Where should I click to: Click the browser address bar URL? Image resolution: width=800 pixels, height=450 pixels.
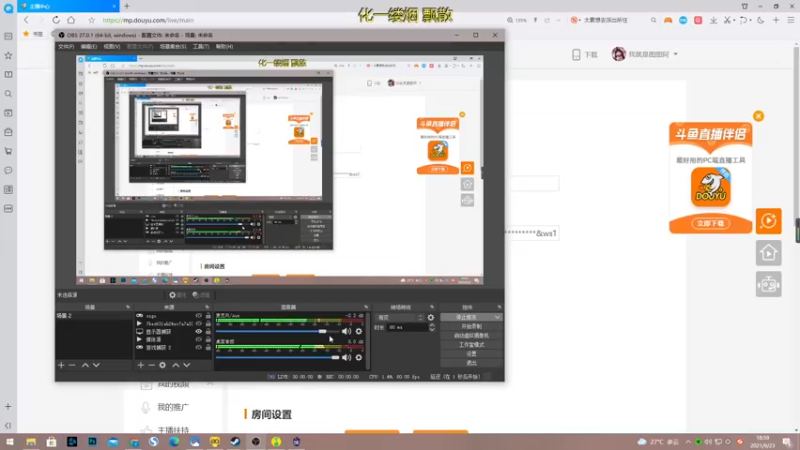coord(148,20)
